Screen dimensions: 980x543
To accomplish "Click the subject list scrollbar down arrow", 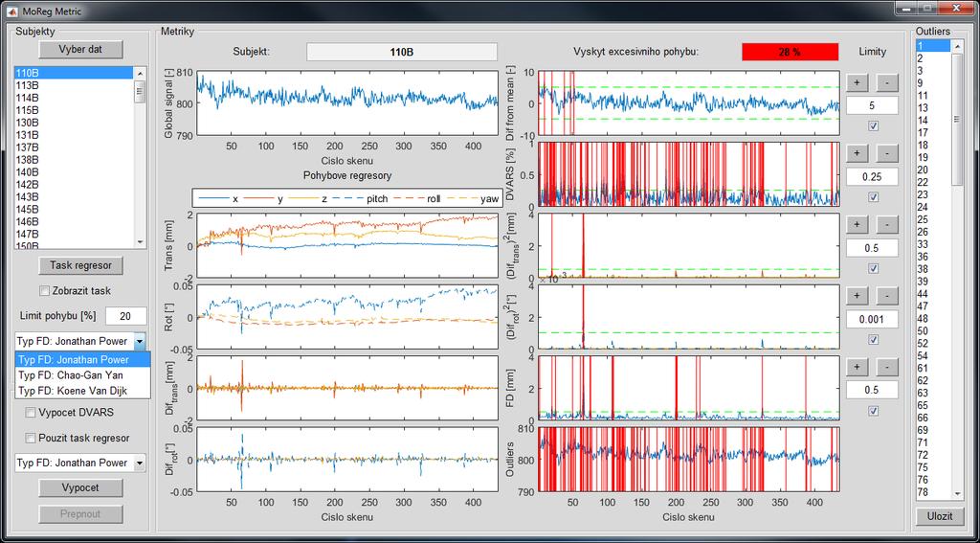I will [x=140, y=242].
